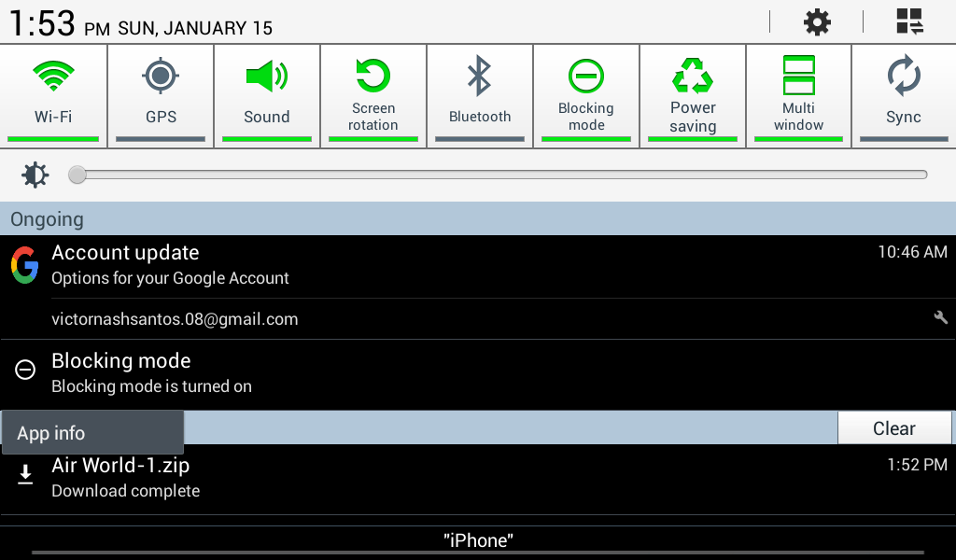The height and width of the screenshot is (560, 956).
Task: Tap the Google G notification icon
Action: coord(25,265)
